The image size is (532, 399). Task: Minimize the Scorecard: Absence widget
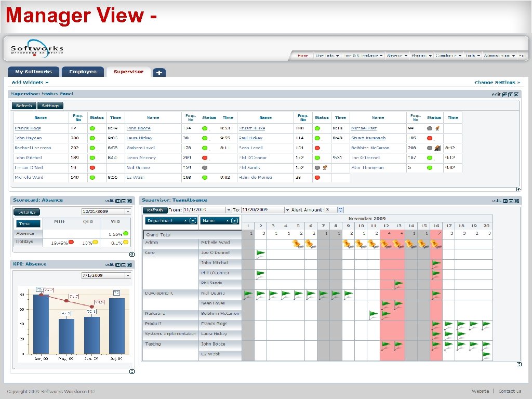[124, 200]
